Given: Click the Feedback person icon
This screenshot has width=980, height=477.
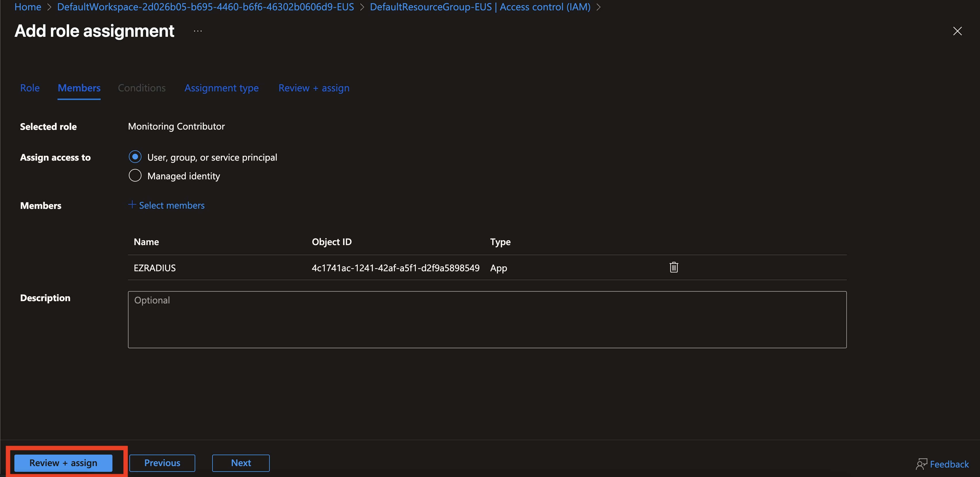Looking at the screenshot, I should [921, 464].
